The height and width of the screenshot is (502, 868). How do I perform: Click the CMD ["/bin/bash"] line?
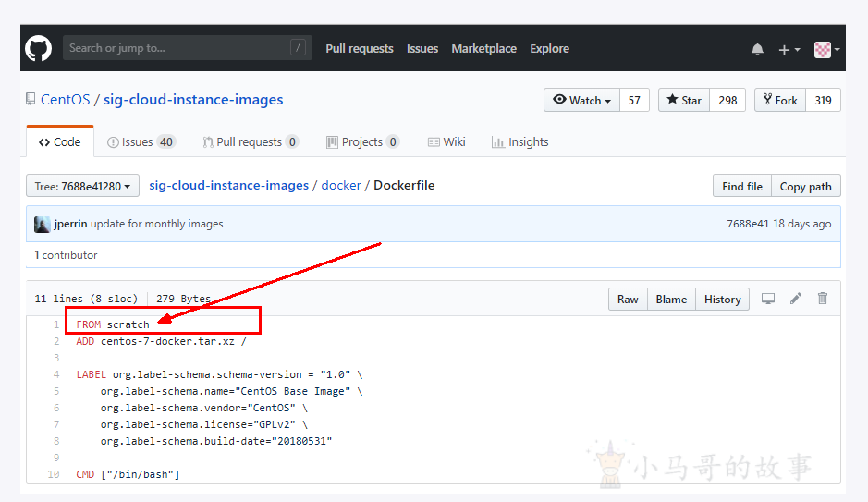(128, 473)
